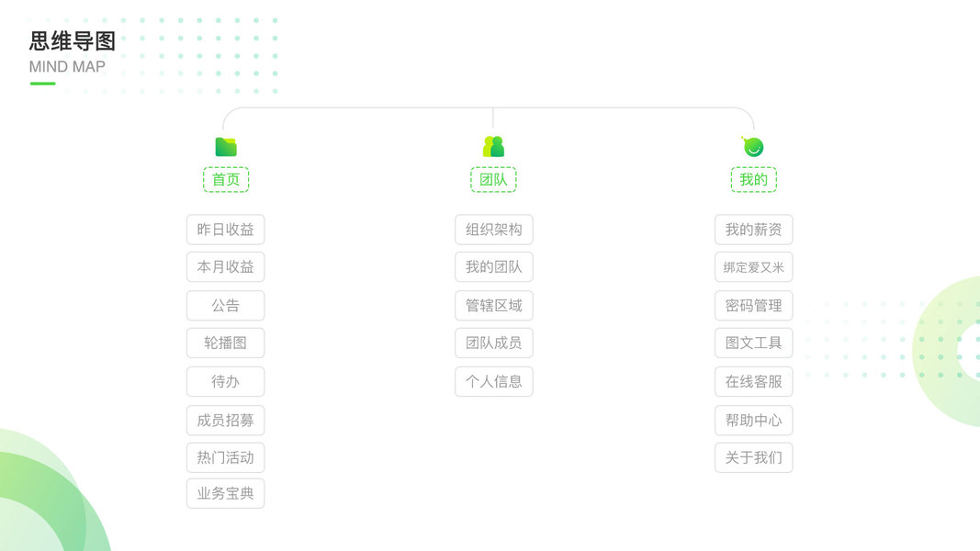The width and height of the screenshot is (980, 551).
Task: Click the green folder icon above 首页
Action: (x=226, y=147)
